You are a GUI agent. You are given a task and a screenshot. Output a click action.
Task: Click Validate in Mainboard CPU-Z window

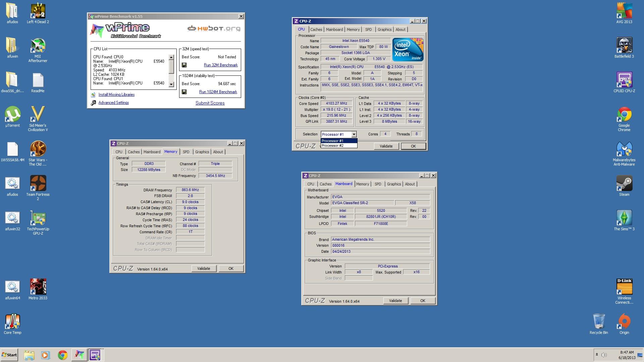395,301
